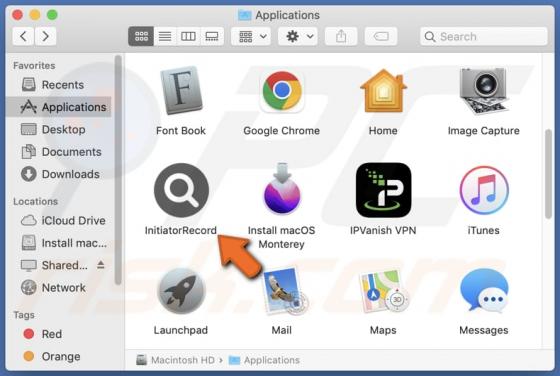Open the gear action menu dropdown
The height and width of the screenshot is (376, 560).
pos(298,36)
